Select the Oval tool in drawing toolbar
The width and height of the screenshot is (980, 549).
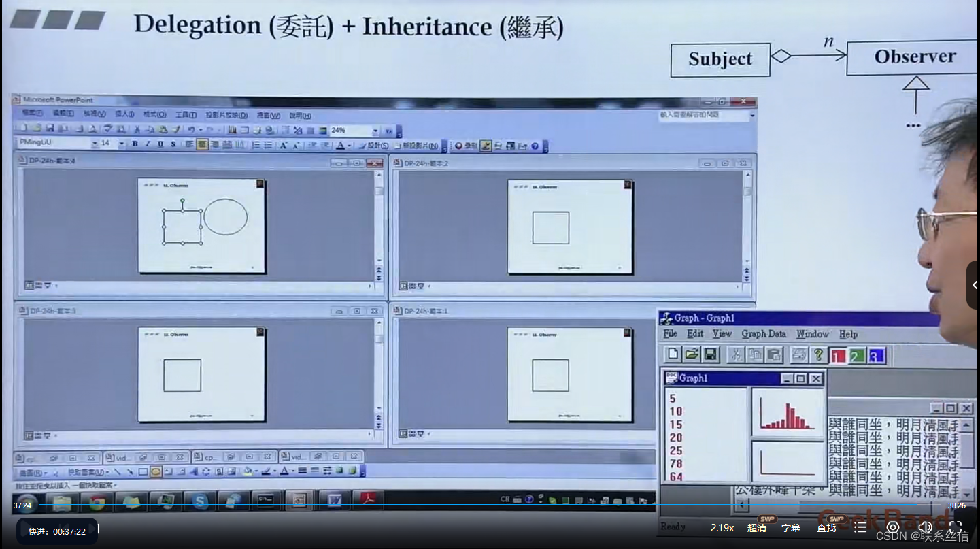(x=156, y=471)
